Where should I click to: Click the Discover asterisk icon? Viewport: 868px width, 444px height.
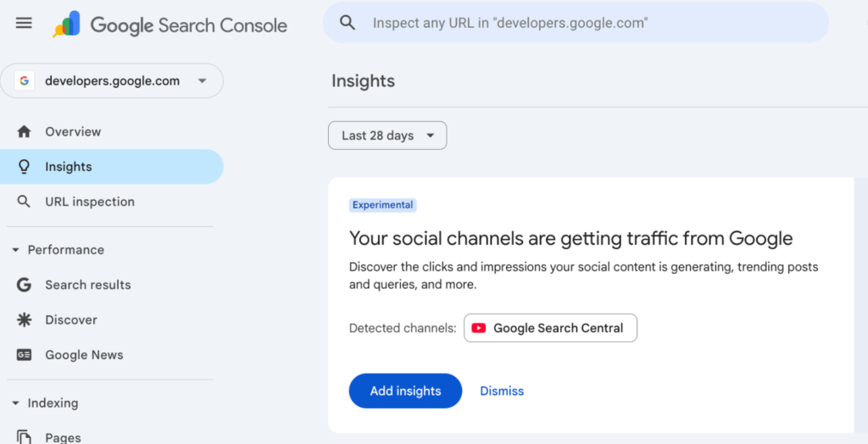coord(24,319)
